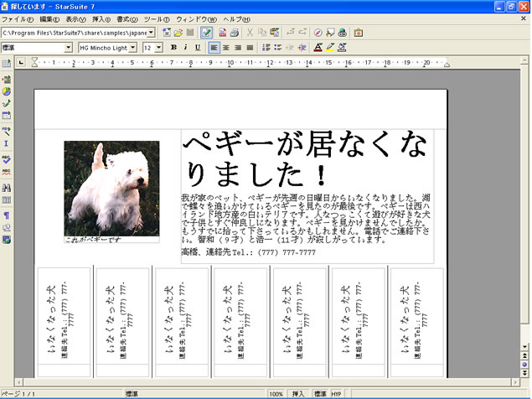532x399 pixels.
Task: Open the font size 12 dropdown
Action: tap(159, 48)
